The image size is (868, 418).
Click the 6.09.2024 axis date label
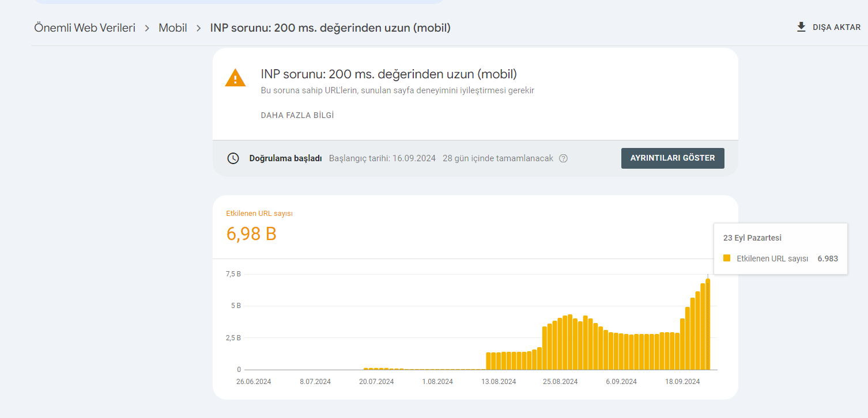621,382
